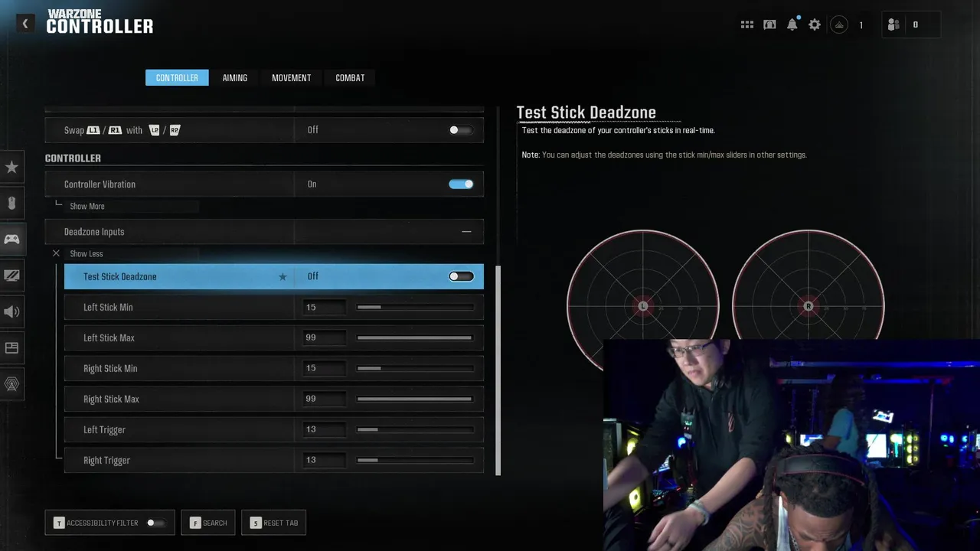Screen dimensions: 980x551
Task: Switch to the Movement tab
Action: click(291, 77)
